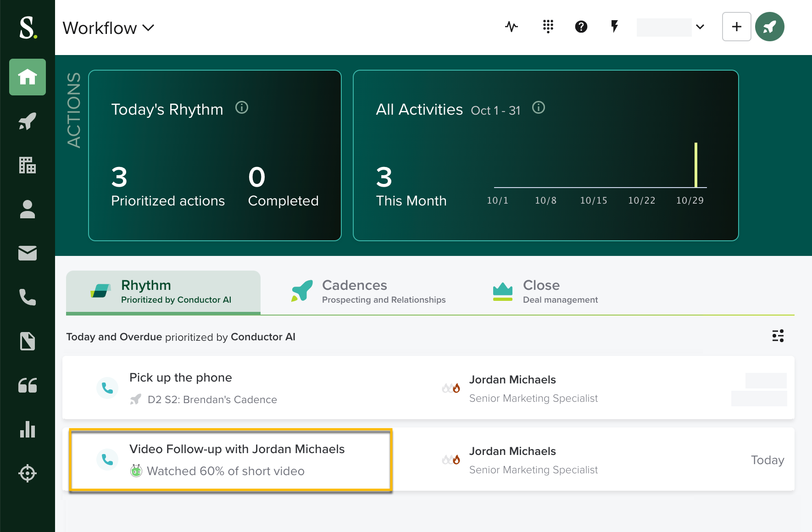Switch to the Cadences tab
812x532 pixels.
pyautogui.click(x=368, y=292)
